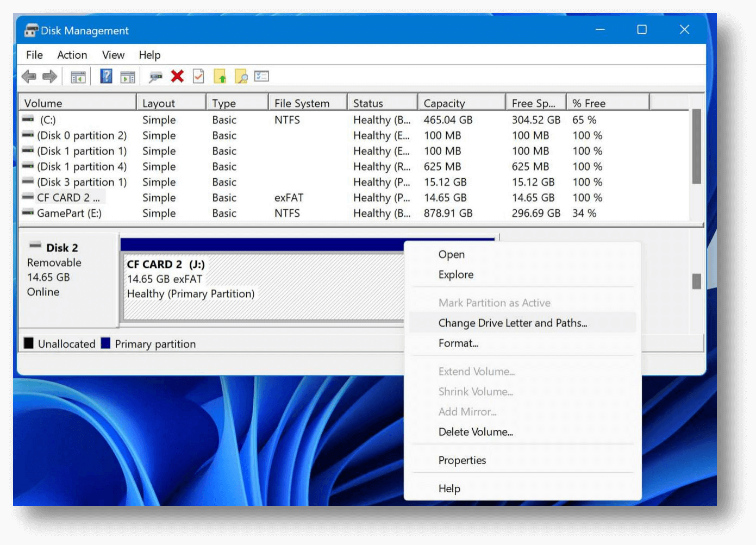
Task: Choose "Format…" from the context menu
Action: coord(458,343)
